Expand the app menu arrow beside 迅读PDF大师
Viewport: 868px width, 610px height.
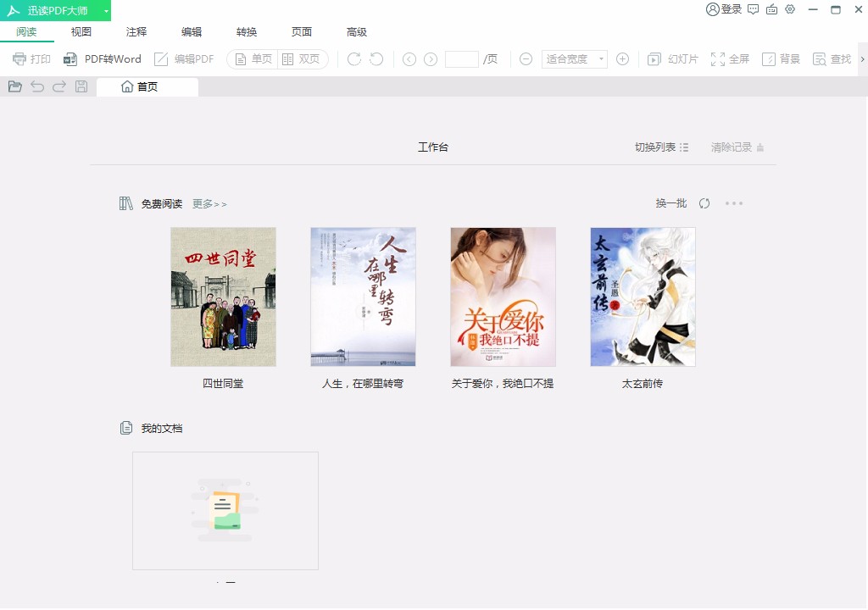click(105, 10)
